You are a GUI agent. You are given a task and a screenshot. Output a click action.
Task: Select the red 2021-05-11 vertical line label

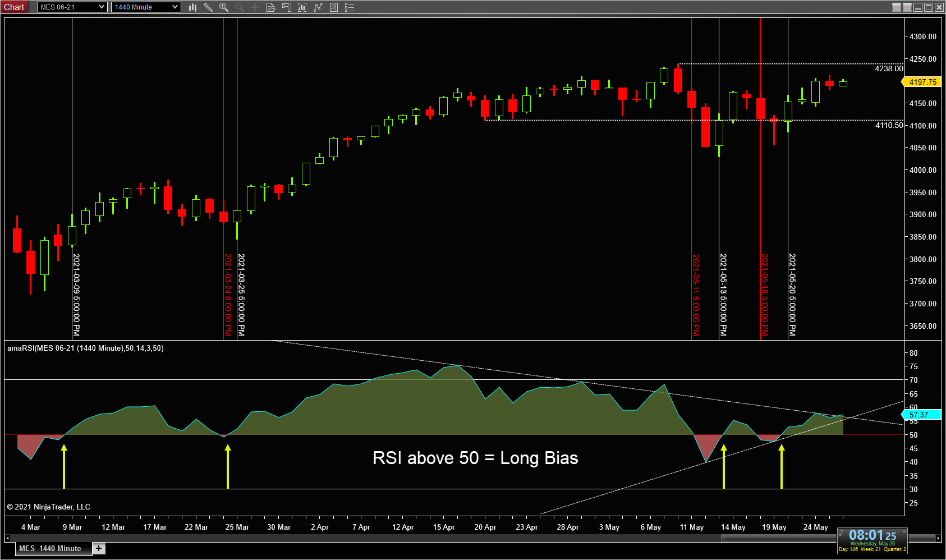(696, 295)
